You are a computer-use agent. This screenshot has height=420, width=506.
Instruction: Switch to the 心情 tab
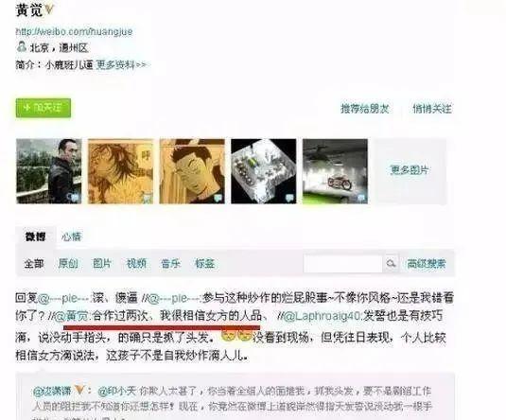point(71,236)
